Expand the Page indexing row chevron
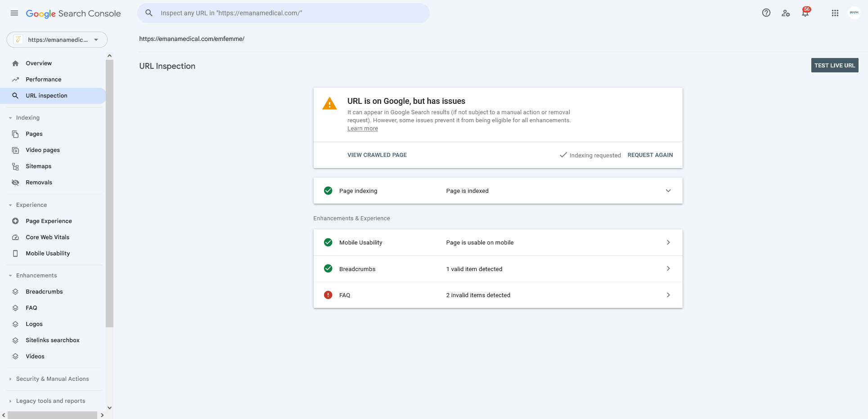Screen dimensions: 868x419 (668, 191)
